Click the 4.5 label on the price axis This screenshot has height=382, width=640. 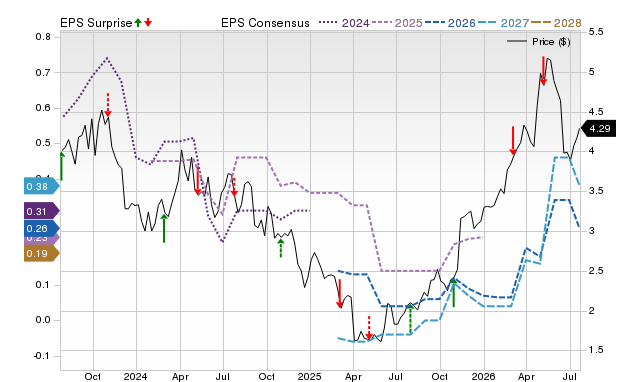click(x=596, y=111)
